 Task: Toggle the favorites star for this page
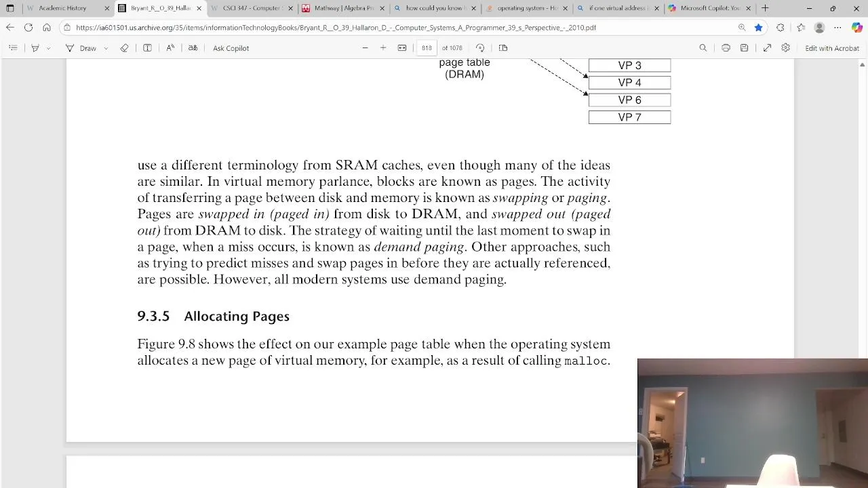[759, 28]
